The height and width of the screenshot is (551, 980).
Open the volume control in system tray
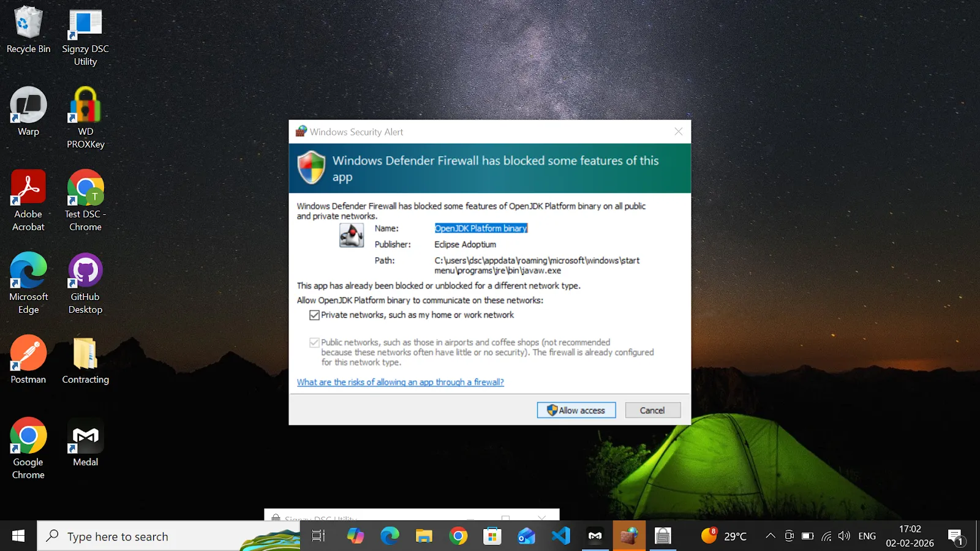coord(844,536)
